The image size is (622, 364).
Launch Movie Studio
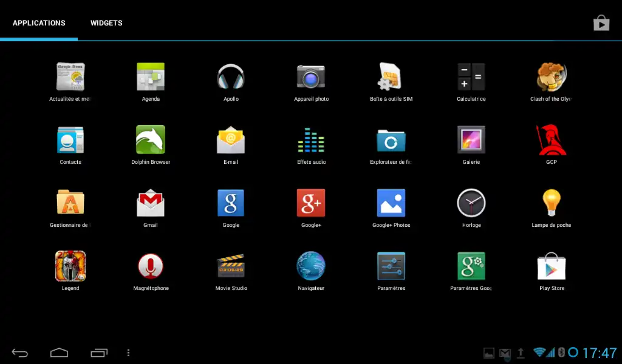(231, 266)
